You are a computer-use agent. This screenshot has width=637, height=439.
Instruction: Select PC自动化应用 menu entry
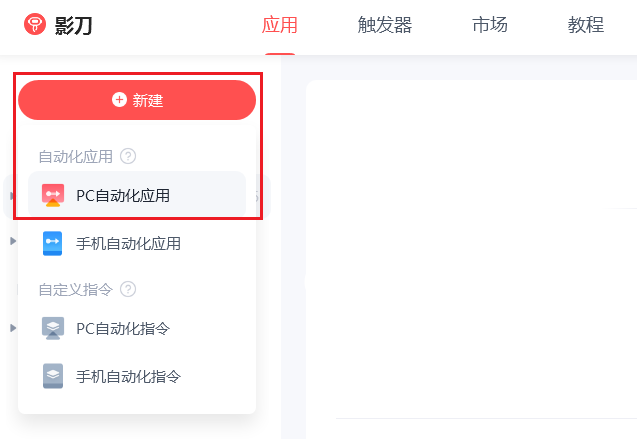click(x=137, y=195)
